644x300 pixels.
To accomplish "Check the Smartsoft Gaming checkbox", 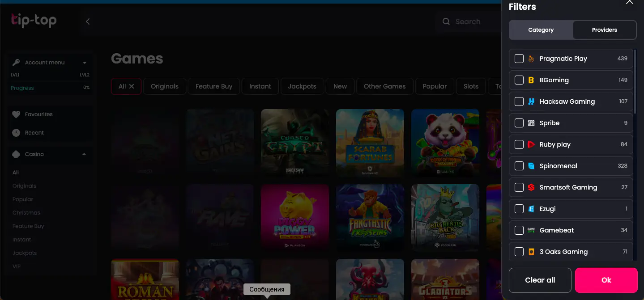I will (519, 187).
